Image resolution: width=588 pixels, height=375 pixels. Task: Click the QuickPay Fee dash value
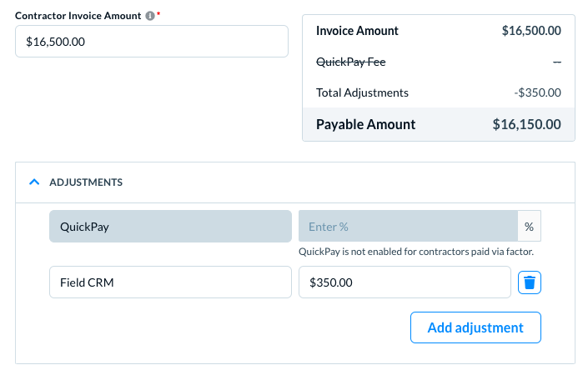click(x=556, y=62)
